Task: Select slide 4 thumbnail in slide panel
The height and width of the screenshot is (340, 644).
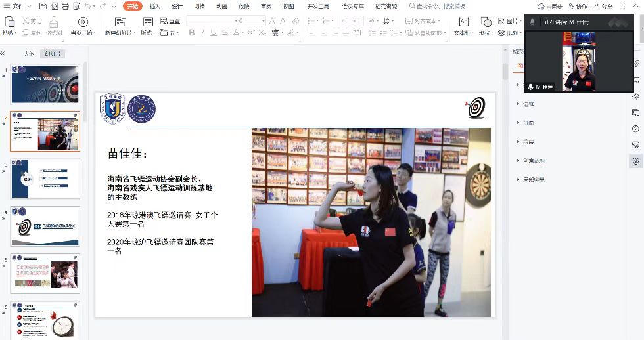Action: [45, 226]
